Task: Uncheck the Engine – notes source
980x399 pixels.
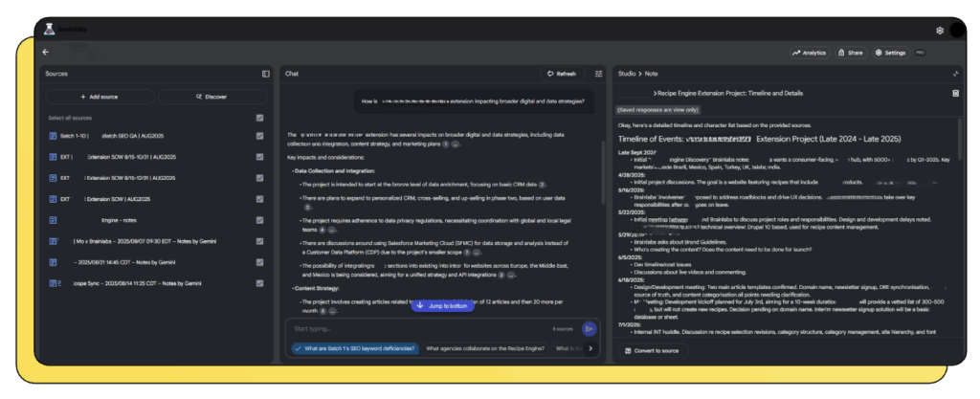Action: [x=260, y=220]
